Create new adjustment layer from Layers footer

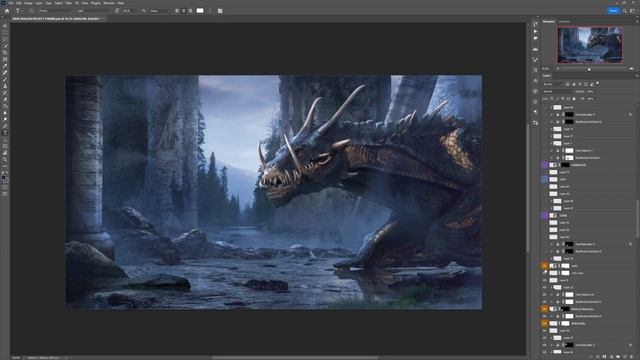611,356
